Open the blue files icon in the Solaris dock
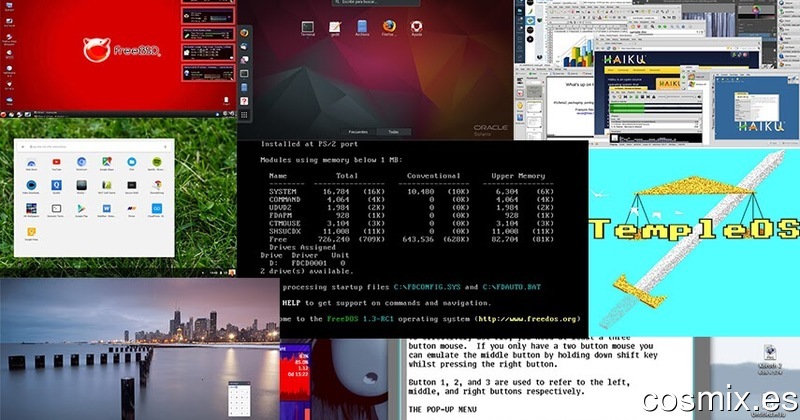 coord(244,88)
